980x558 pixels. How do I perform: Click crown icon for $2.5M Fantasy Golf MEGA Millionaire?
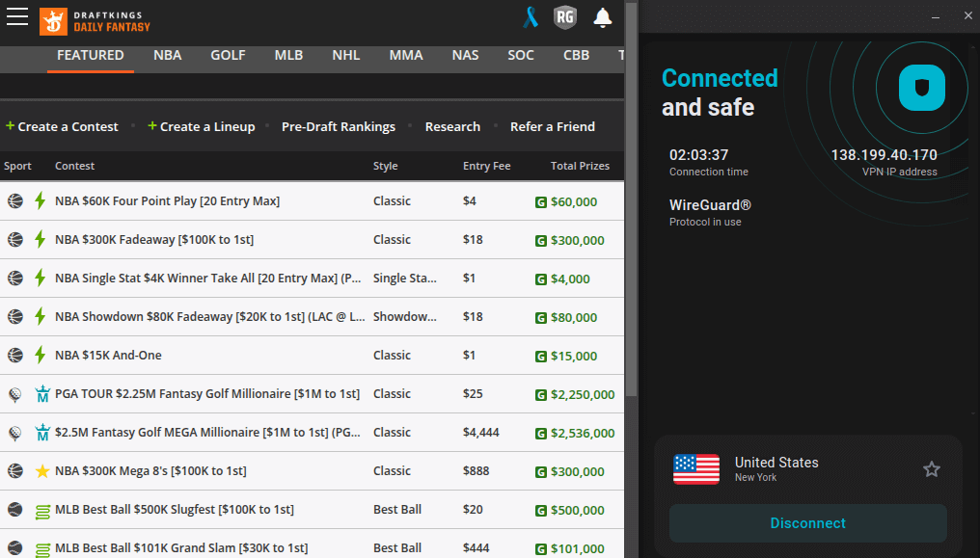point(42,433)
